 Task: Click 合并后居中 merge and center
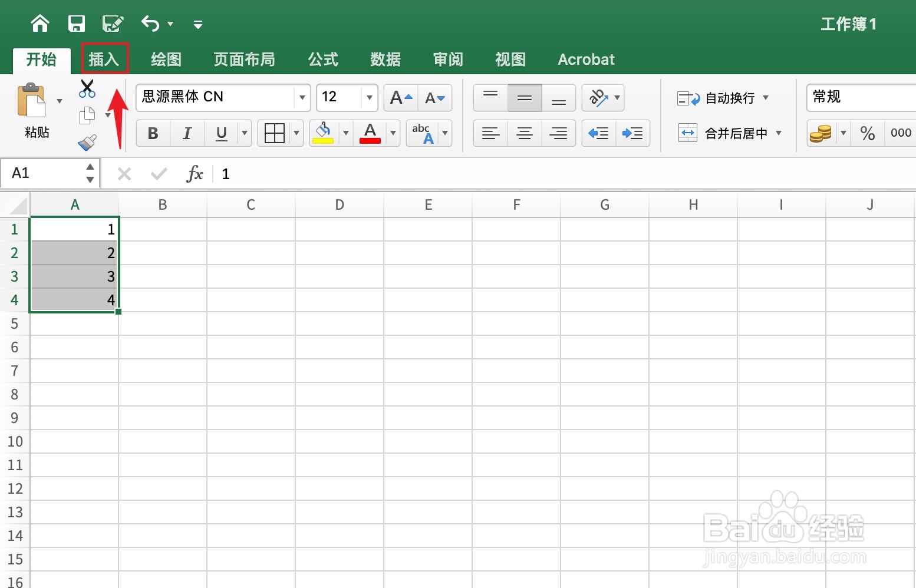[724, 133]
